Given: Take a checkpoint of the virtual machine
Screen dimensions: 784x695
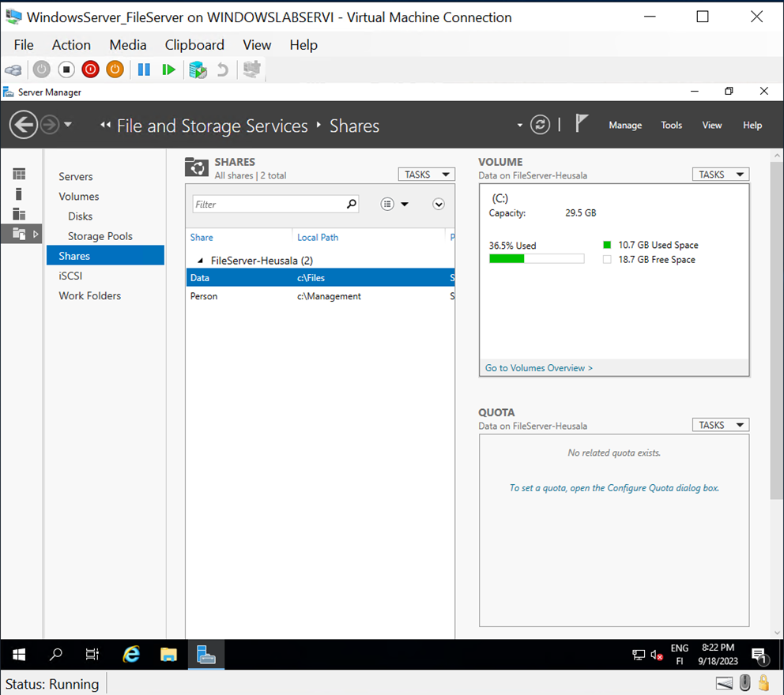Looking at the screenshot, I should click(198, 69).
